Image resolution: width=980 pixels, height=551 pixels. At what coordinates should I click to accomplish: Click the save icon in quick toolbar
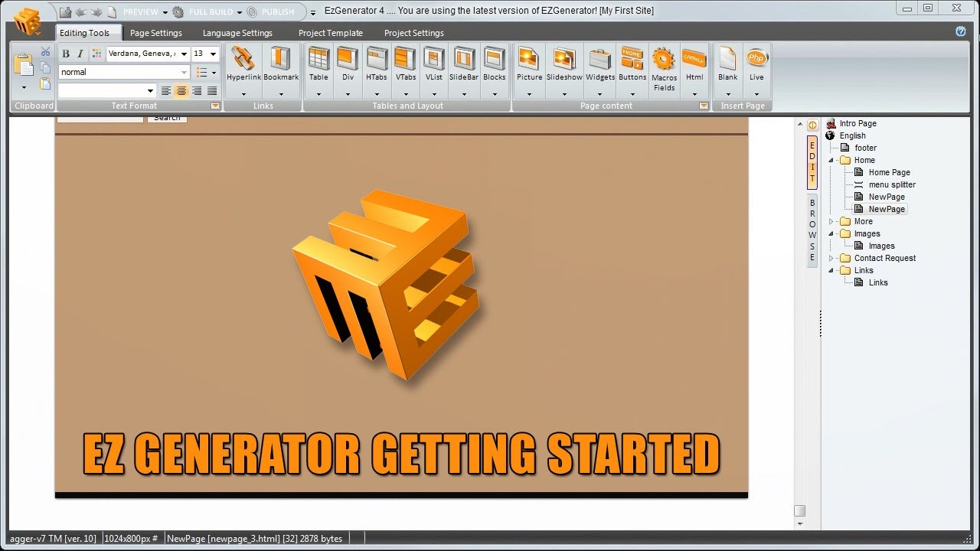click(66, 12)
